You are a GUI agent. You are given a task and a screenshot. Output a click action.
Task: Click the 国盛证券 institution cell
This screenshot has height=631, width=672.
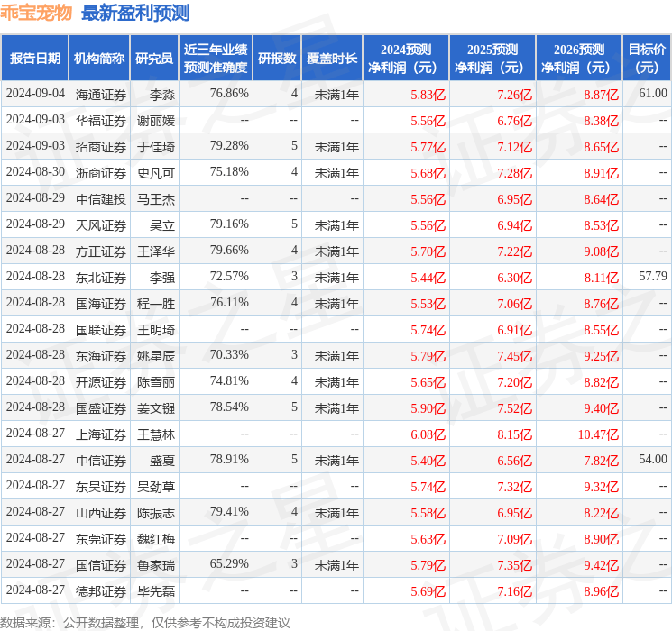(x=101, y=407)
